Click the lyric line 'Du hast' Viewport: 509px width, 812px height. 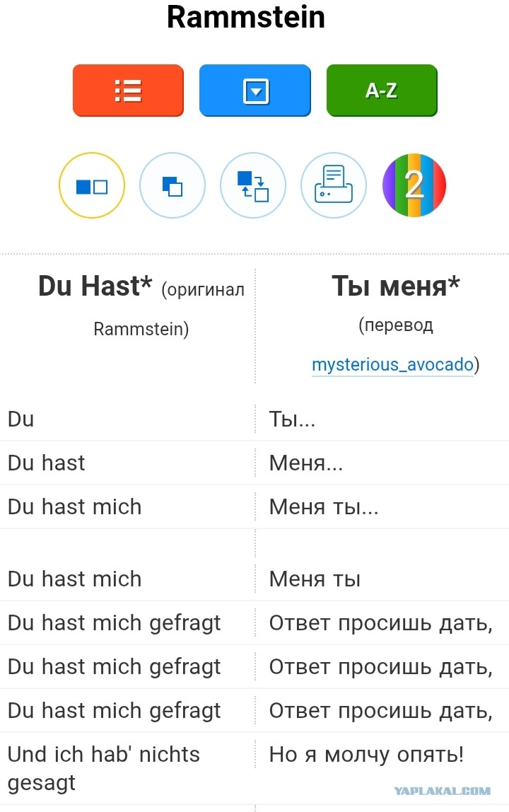[x=46, y=463]
